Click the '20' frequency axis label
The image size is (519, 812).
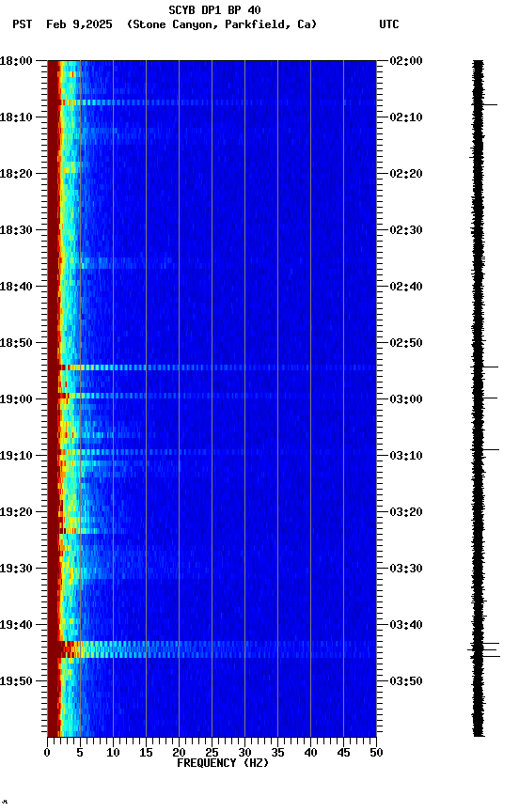(179, 753)
